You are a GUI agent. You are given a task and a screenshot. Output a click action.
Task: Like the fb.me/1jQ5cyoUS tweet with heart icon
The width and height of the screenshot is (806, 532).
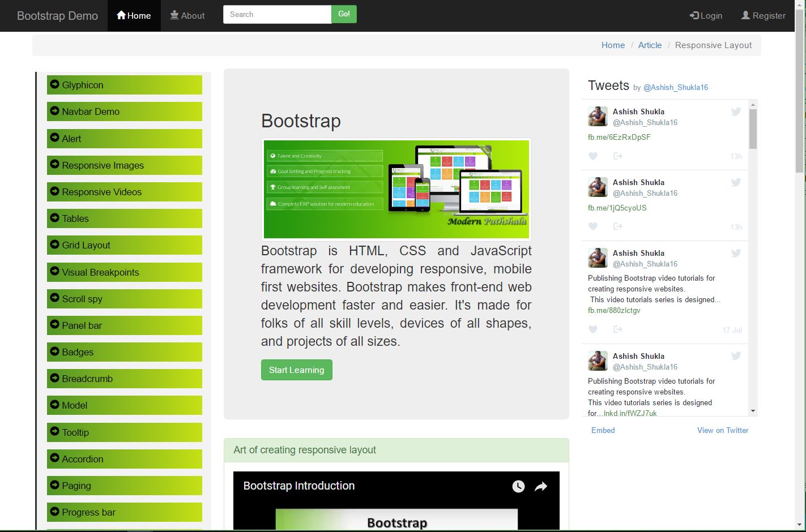tap(593, 226)
